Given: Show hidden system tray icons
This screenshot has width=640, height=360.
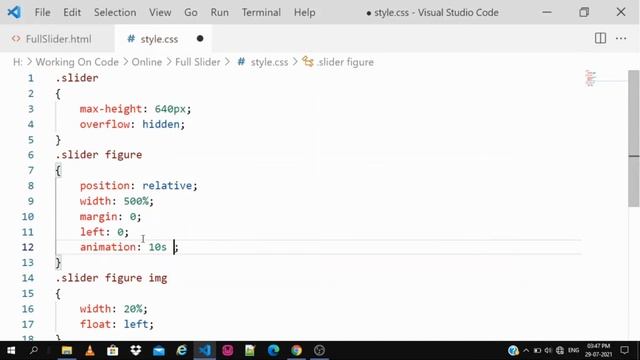Looking at the screenshot, I should coord(526,350).
